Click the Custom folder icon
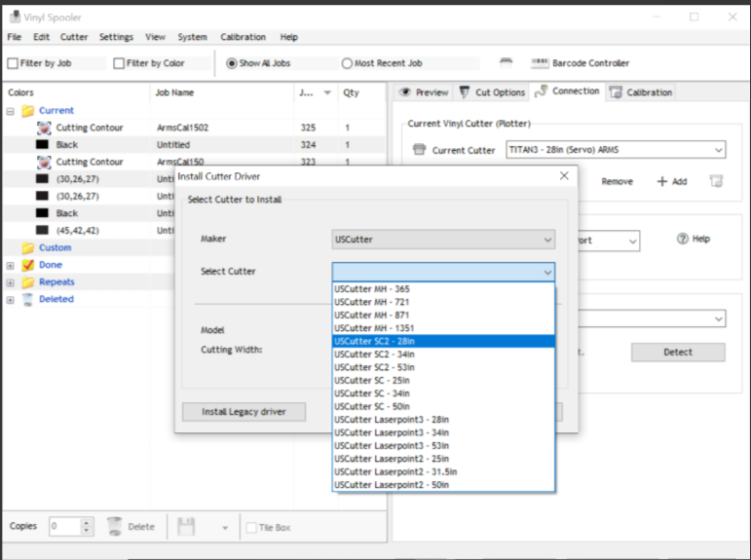This screenshot has width=751, height=560. pos(28,247)
